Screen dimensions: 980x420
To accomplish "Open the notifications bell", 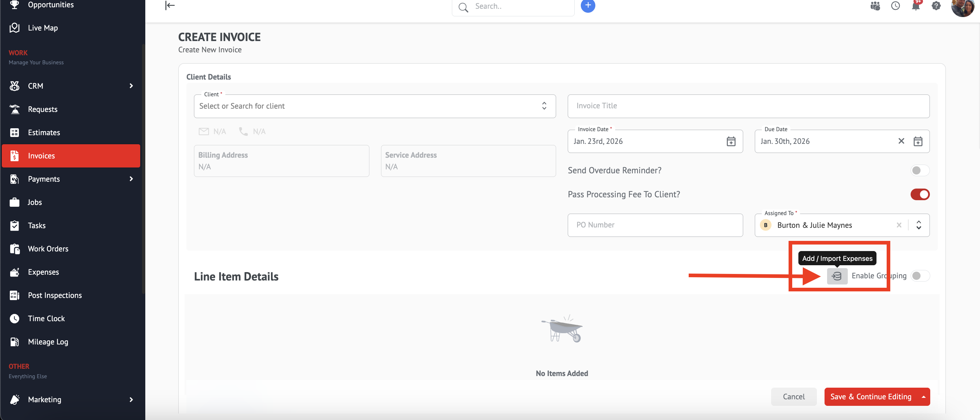I will [915, 6].
